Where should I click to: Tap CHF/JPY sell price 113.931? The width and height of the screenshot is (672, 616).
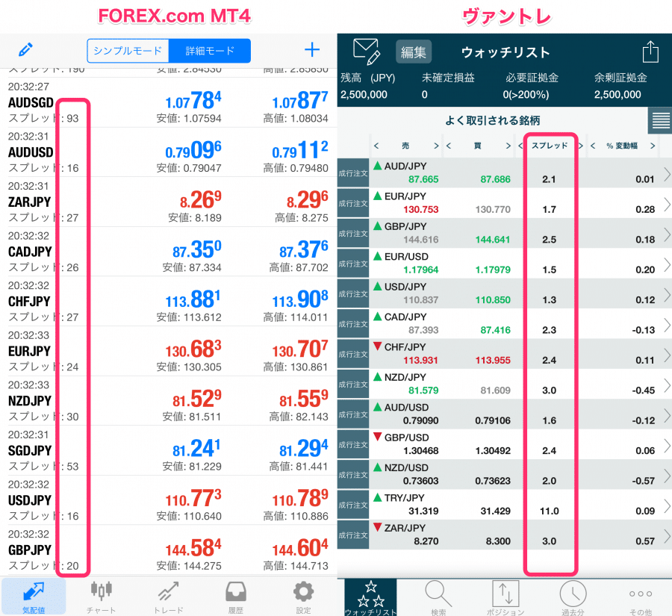point(421,361)
